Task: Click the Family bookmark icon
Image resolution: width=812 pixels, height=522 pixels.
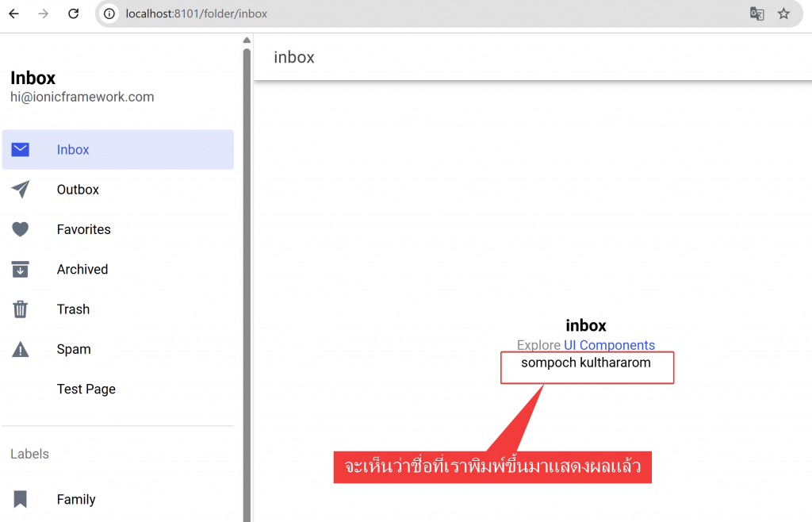Action: pos(21,499)
